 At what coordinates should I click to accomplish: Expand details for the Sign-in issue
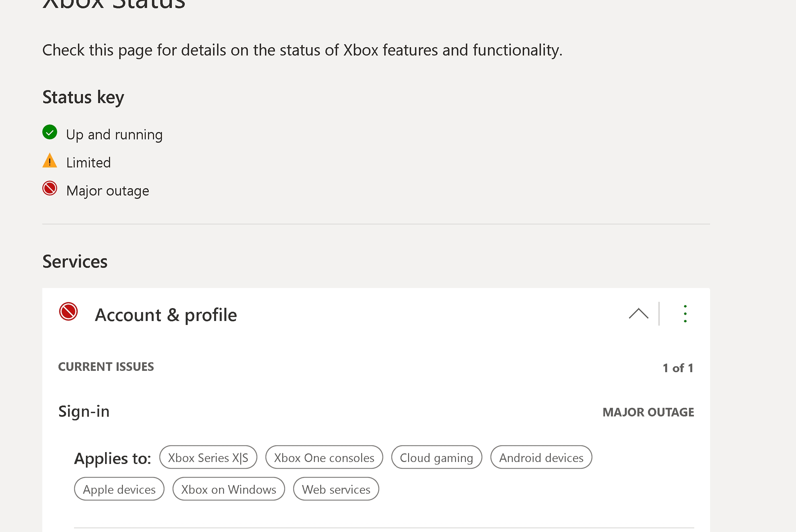84,411
